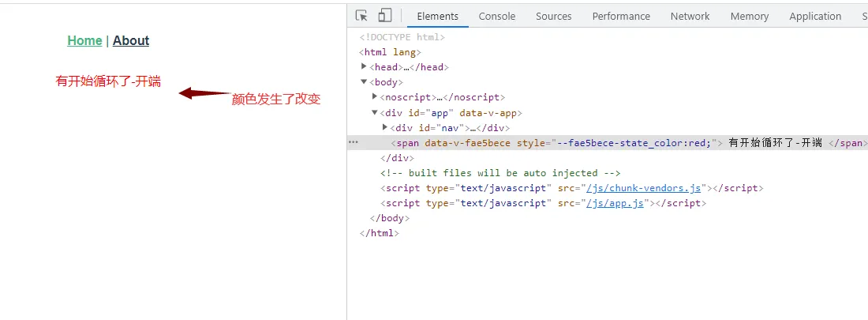Viewport: 868px width, 320px height.
Task: Click the noscript tag name text
Action: click(x=409, y=98)
